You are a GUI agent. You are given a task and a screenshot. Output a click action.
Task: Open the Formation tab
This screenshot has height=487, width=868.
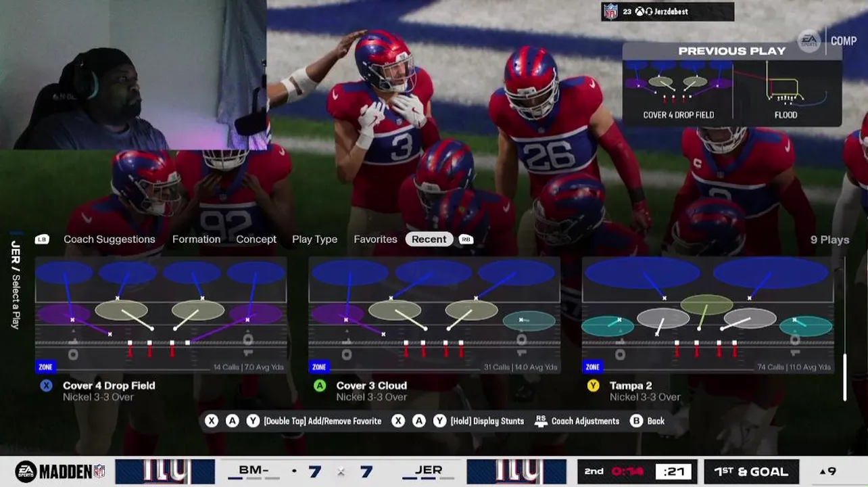tap(196, 239)
